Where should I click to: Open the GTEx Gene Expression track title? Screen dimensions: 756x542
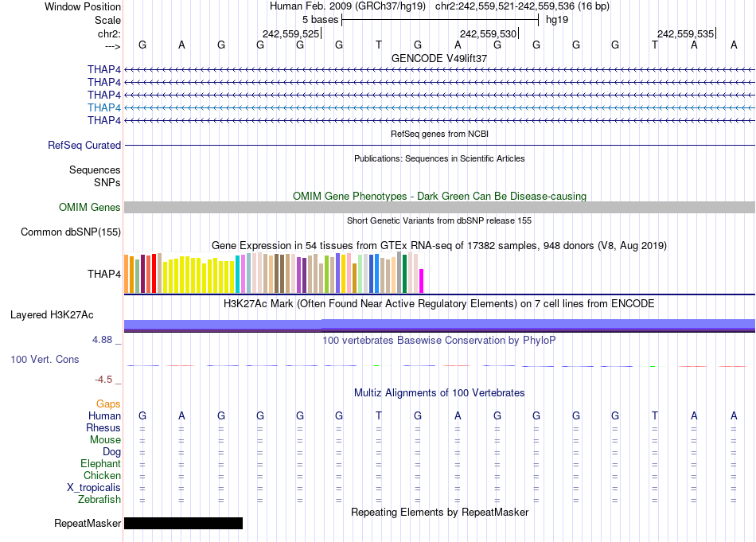coord(439,245)
